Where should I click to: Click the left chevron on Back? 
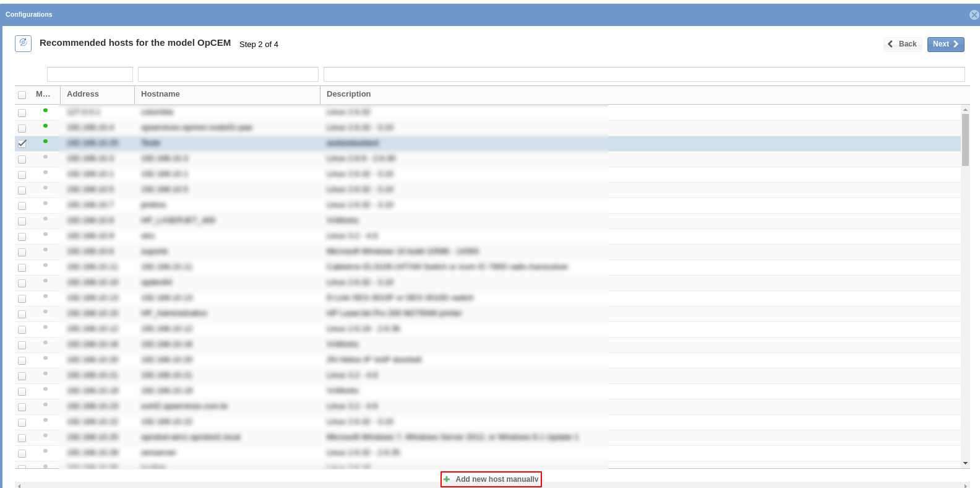[890, 44]
